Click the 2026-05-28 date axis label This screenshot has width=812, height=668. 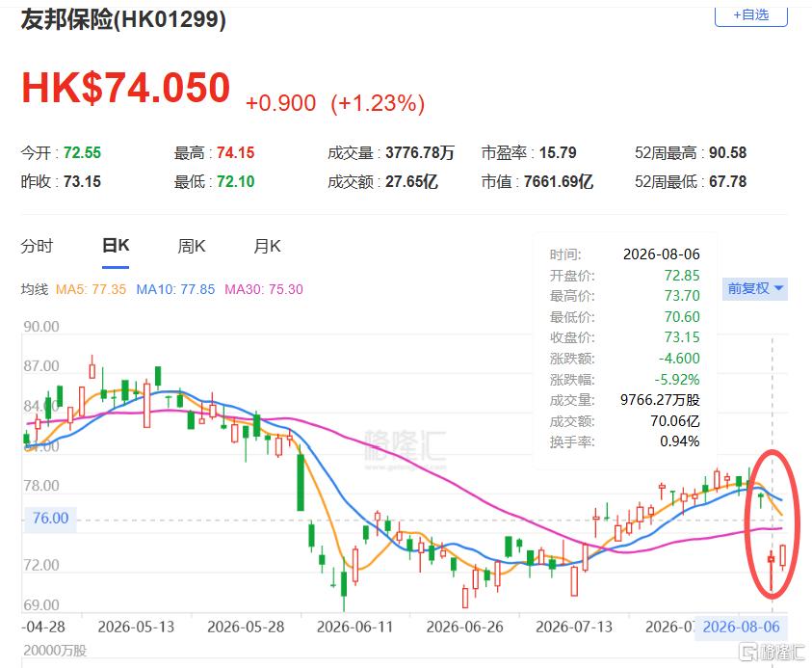point(246,628)
